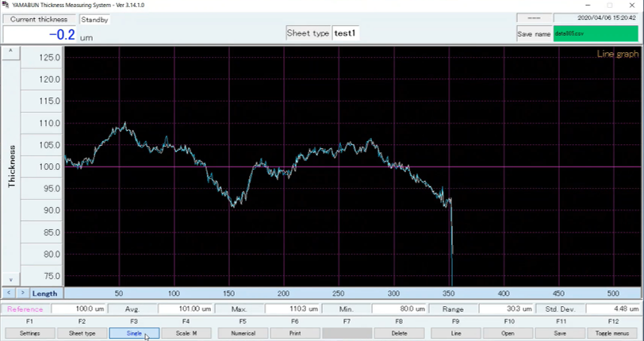Open a saved data file
This screenshot has width=644, height=341.
(508, 334)
